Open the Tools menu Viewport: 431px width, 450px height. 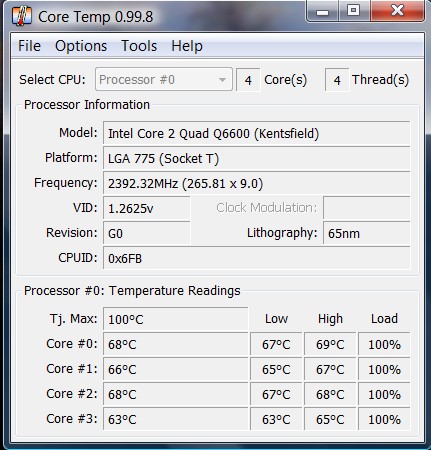pos(139,46)
